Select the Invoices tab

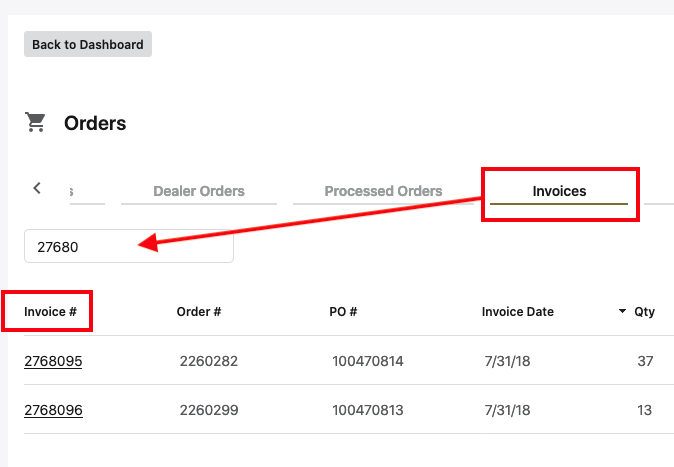click(559, 191)
